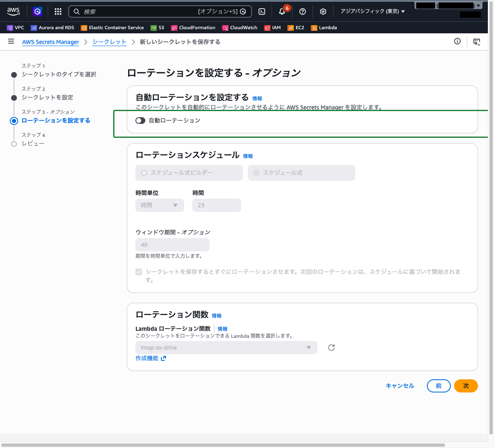The height and width of the screenshot is (448, 494).
Task: Open IAM service shortcut
Action: tap(273, 28)
